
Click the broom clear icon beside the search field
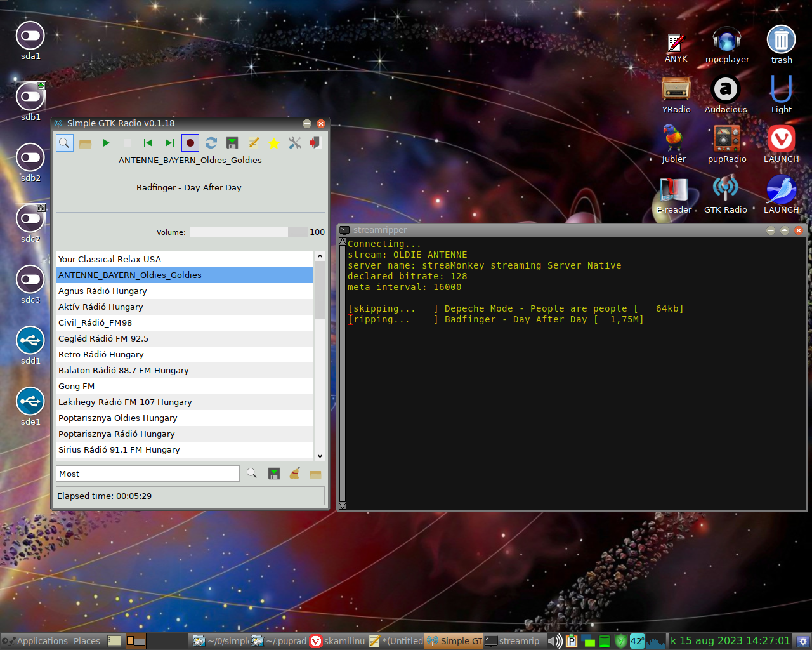[295, 474]
